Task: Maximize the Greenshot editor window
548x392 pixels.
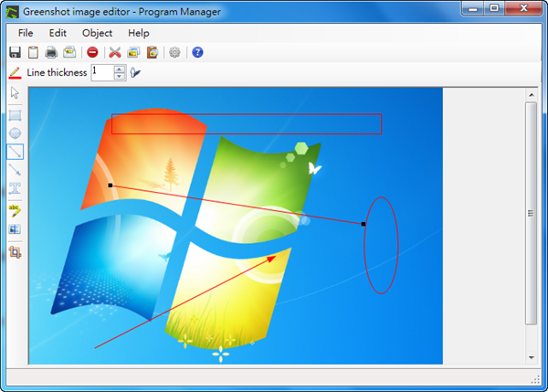Action: [494, 9]
